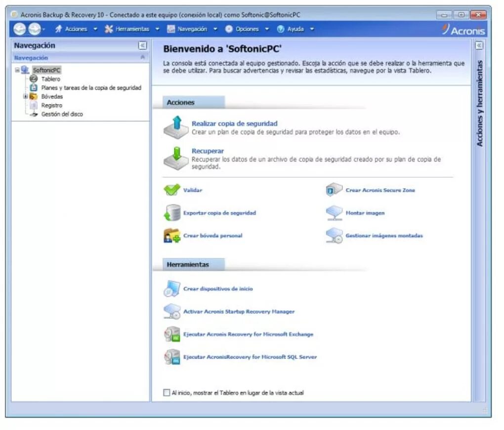The width and height of the screenshot is (504, 430).
Task: Open the Herramientas menu
Action: [132, 29]
